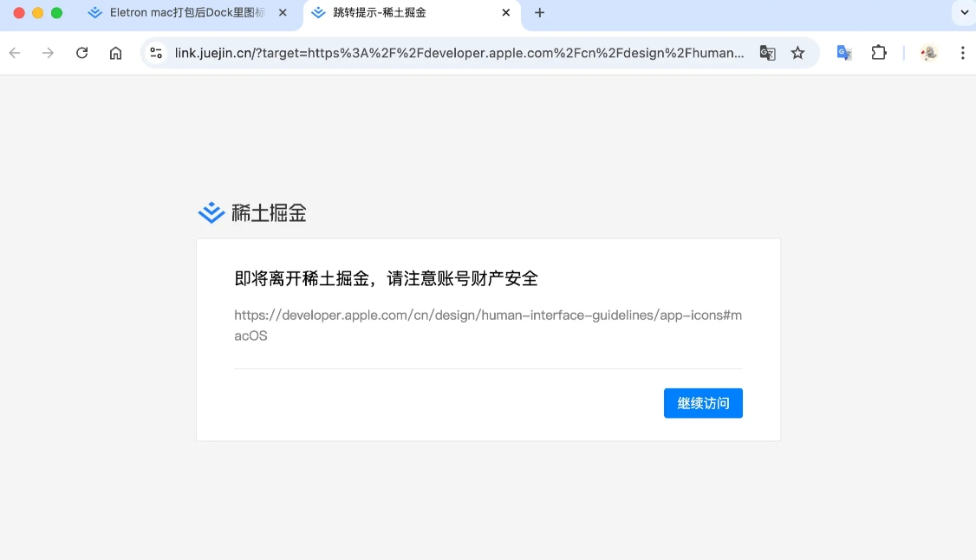The height and width of the screenshot is (560, 976).
Task: Go back to the previous page
Action: (15, 53)
